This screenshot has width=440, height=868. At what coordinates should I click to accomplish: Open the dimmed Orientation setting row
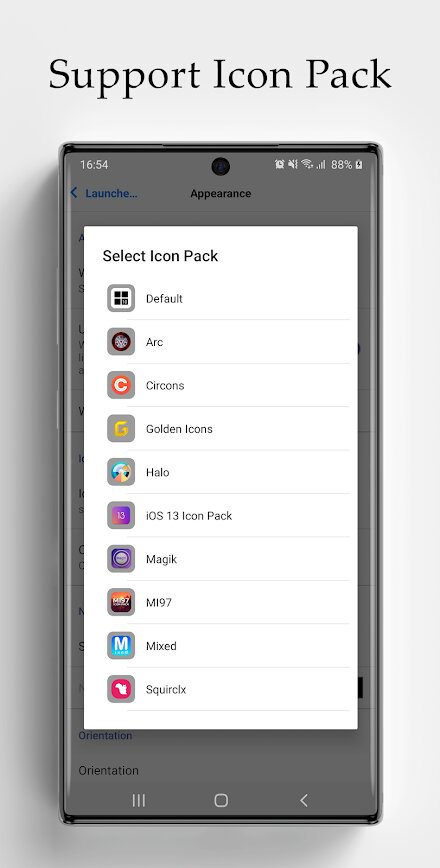point(220,770)
